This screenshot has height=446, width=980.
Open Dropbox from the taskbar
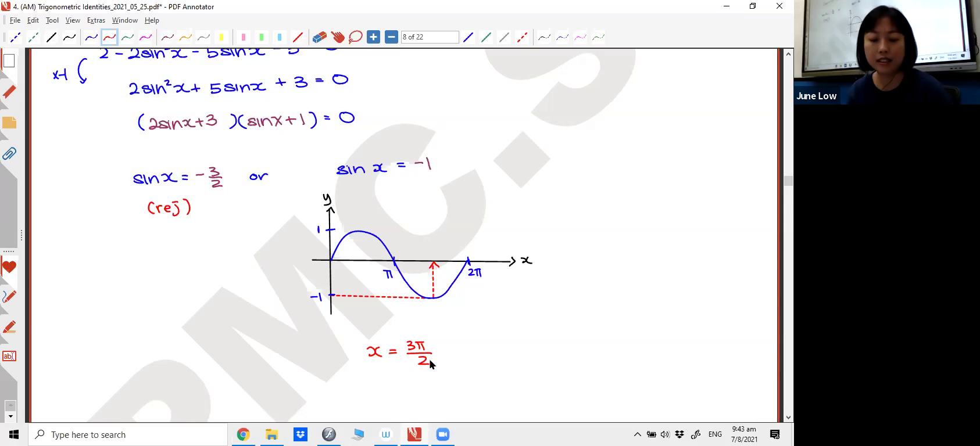click(301, 434)
